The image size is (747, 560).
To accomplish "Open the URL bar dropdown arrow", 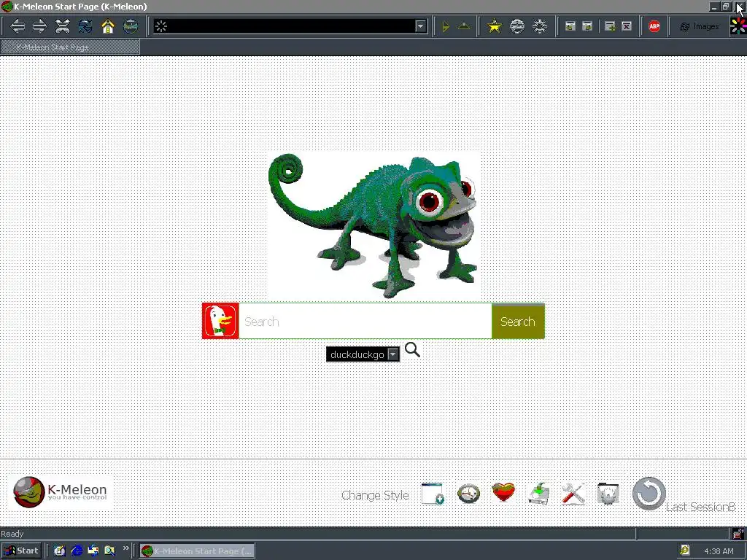I will click(x=420, y=27).
